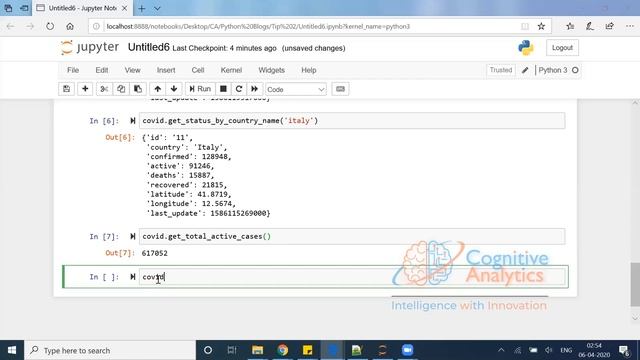Open the browser favorites hub

(x=570, y=27)
